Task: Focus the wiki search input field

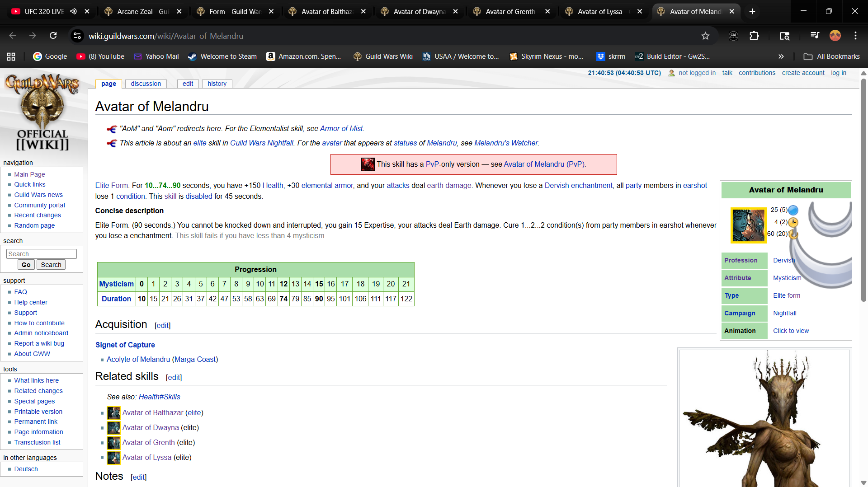Action: [42, 254]
